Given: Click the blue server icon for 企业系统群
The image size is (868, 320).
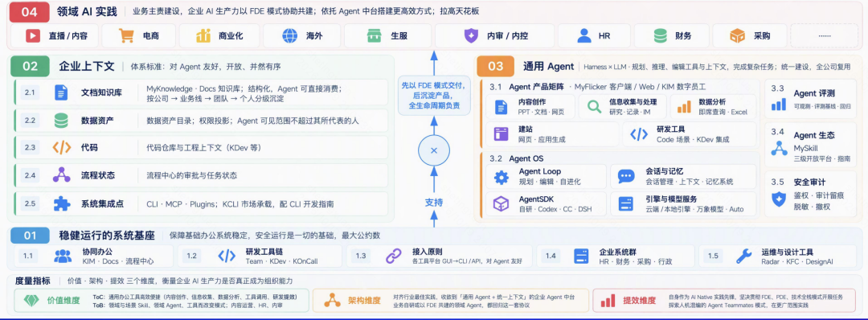Looking at the screenshot, I should pyautogui.click(x=581, y=256).
